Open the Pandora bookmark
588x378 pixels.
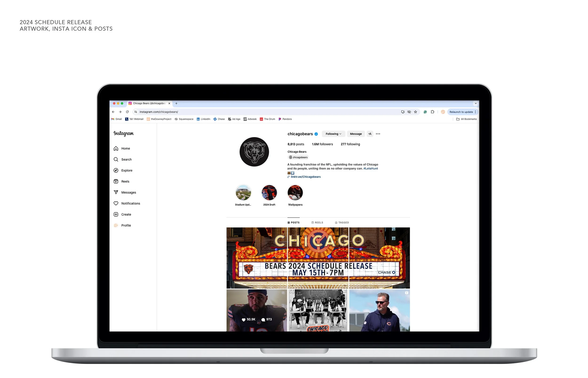(285, 119)
